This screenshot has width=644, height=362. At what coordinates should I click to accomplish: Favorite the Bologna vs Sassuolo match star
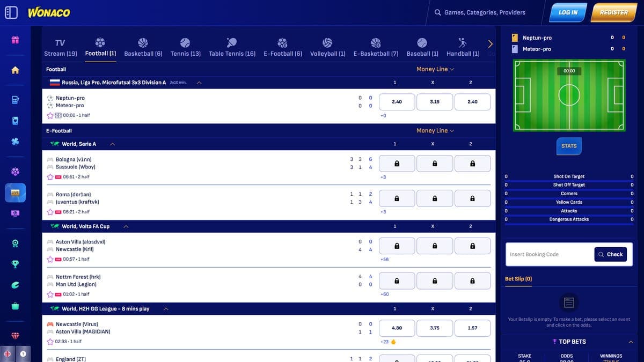(x=50, y=177)
